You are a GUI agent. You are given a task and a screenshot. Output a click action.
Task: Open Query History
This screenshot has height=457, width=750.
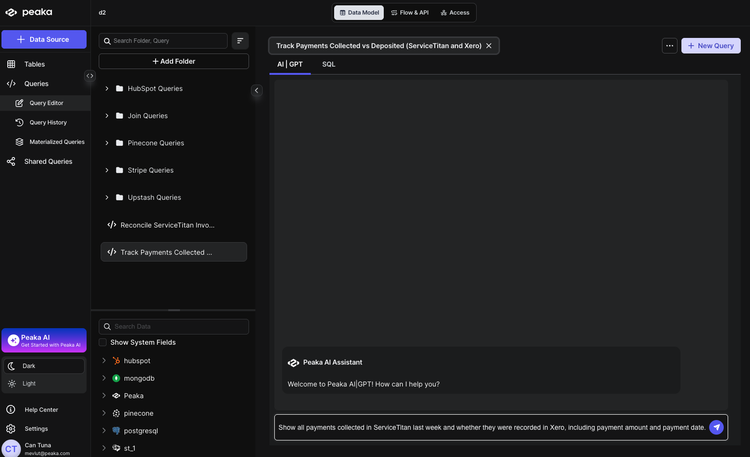click(48, 123)
